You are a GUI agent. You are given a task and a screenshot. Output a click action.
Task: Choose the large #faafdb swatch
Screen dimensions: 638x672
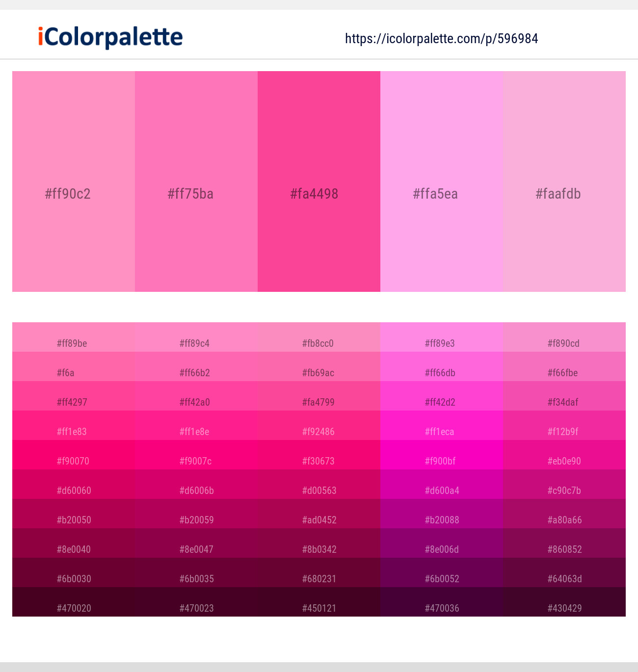coord(564,181)
